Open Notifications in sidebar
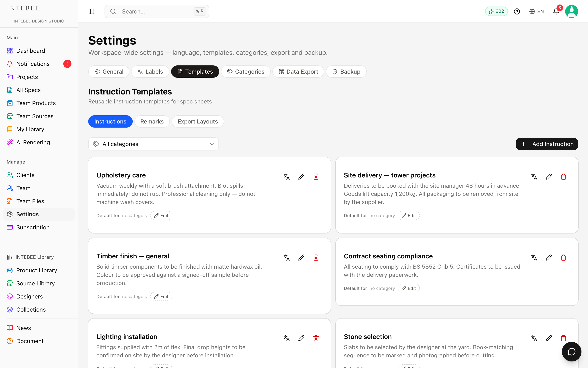This screenshot has height=368, width=588. click(39, 64)
